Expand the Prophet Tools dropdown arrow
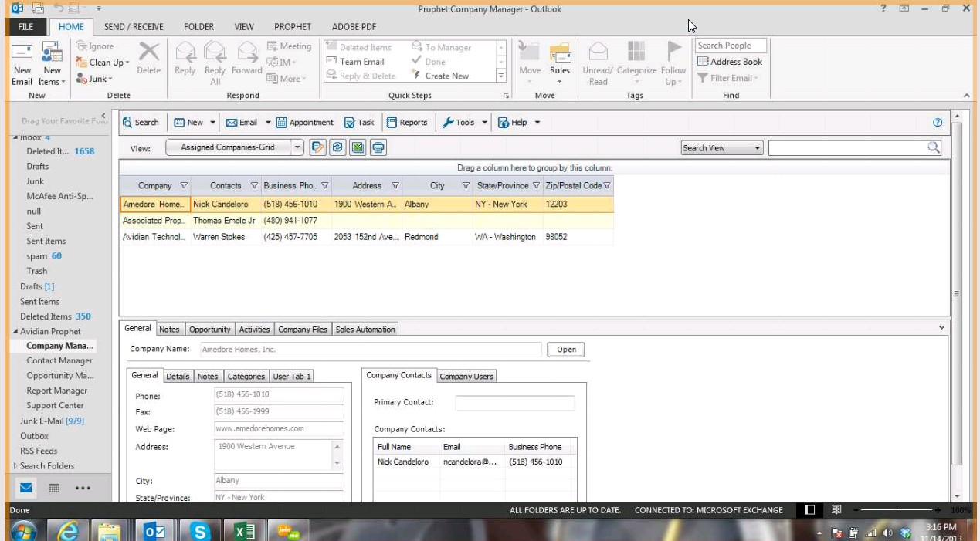The image size is (980, 541). [485, 122]
